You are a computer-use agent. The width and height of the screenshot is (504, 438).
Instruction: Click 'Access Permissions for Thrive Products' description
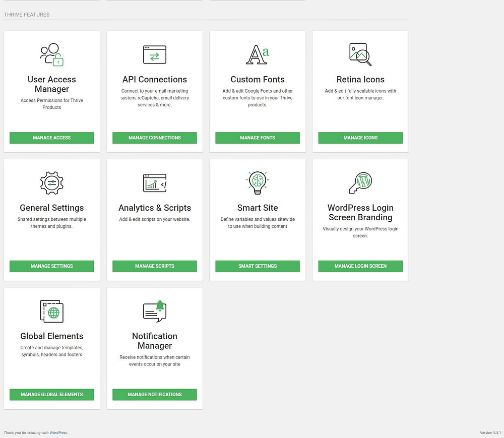(x=52, y=104)
